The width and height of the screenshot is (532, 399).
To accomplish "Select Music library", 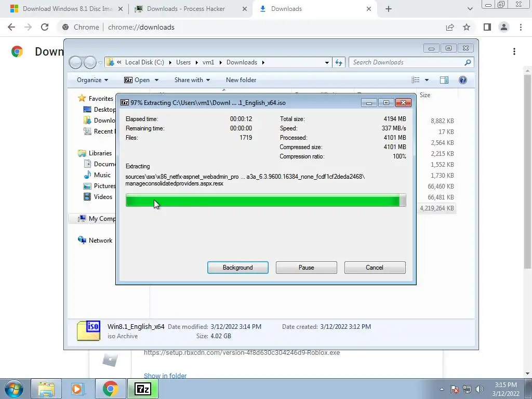I will (97, 175).
